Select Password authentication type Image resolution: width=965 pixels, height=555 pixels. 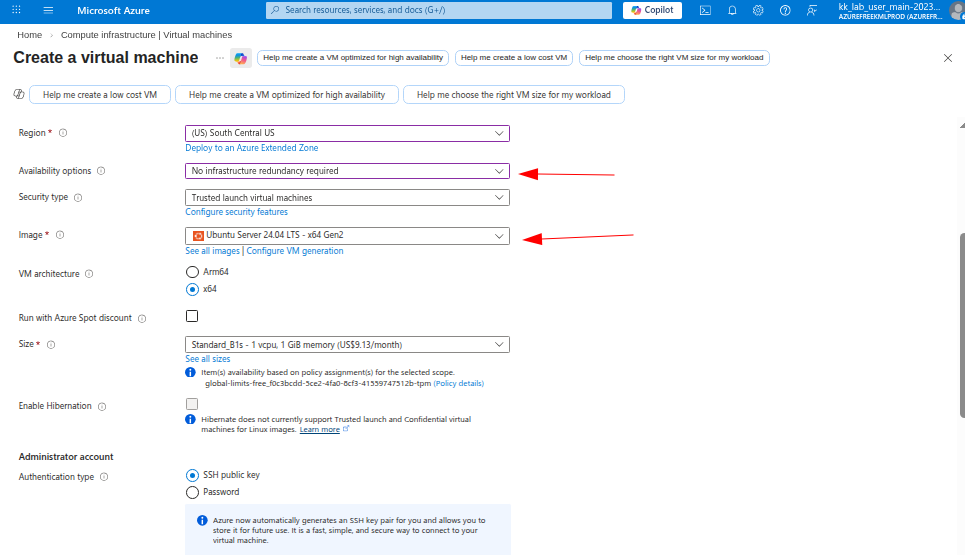193,492
